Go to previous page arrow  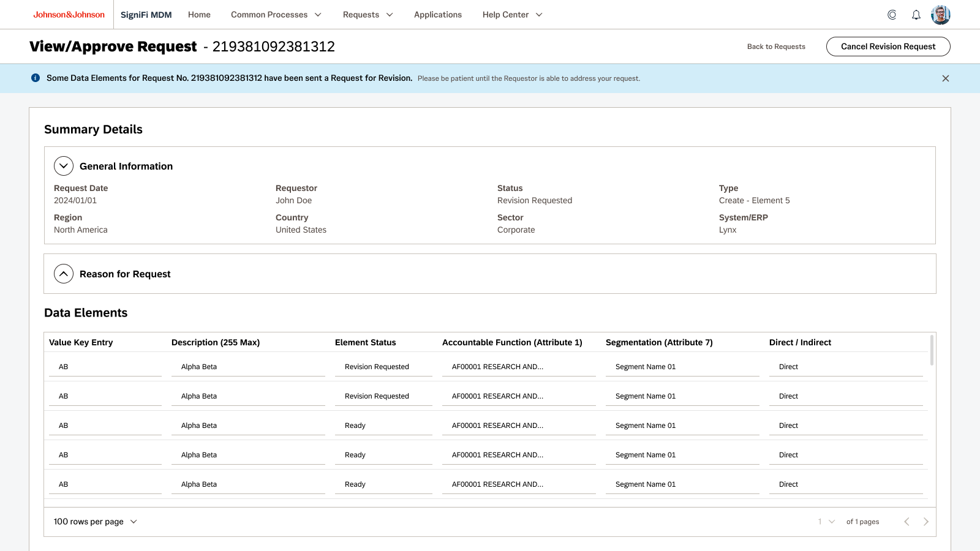click(907, 522)
